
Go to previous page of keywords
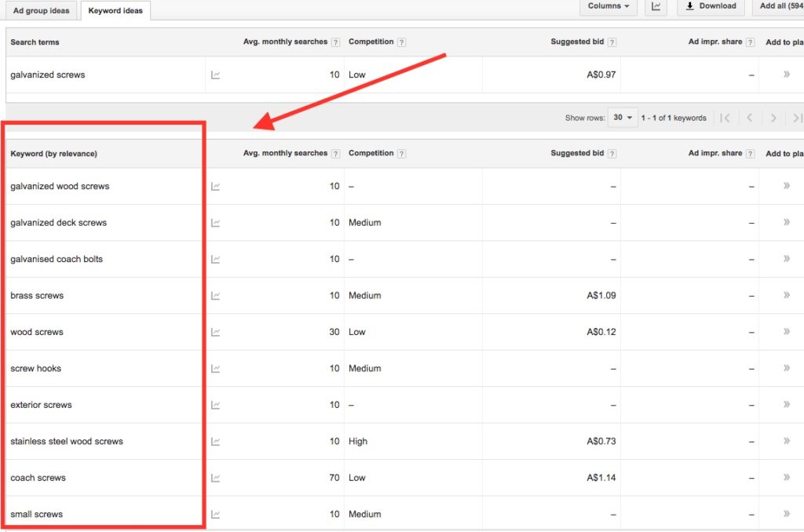(749, 118)
